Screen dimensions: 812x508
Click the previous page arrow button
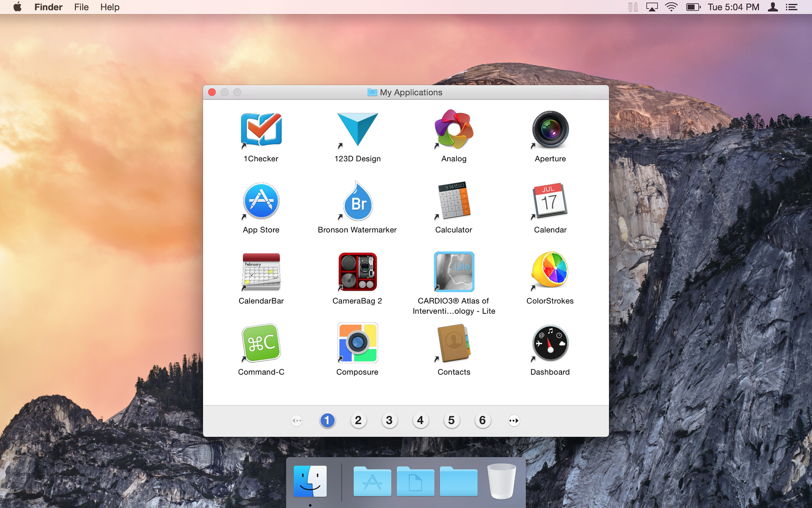[297, 420]
